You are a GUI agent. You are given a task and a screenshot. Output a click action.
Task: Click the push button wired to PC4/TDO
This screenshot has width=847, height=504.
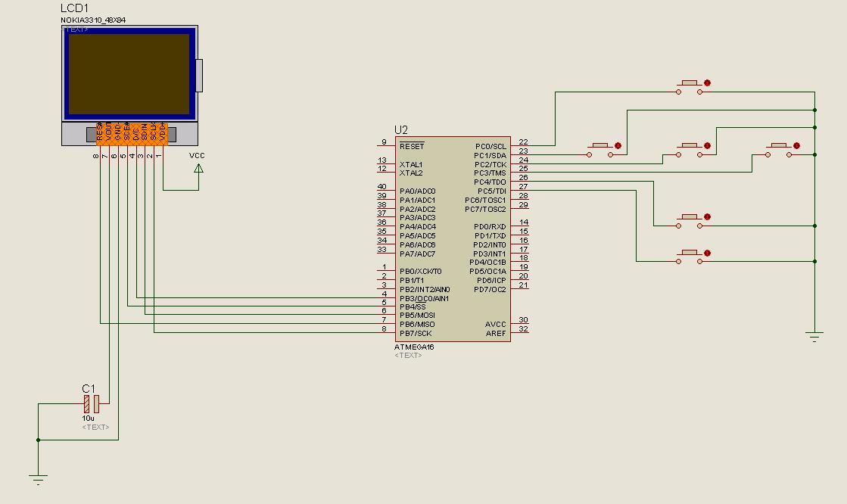pyautogui.click(x=690, y=222)
